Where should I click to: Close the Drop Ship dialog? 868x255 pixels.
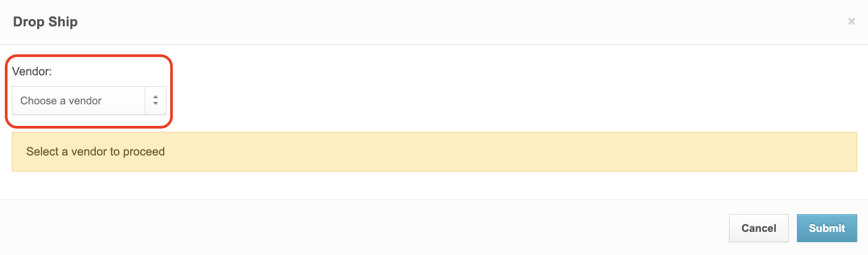[851, 22]
